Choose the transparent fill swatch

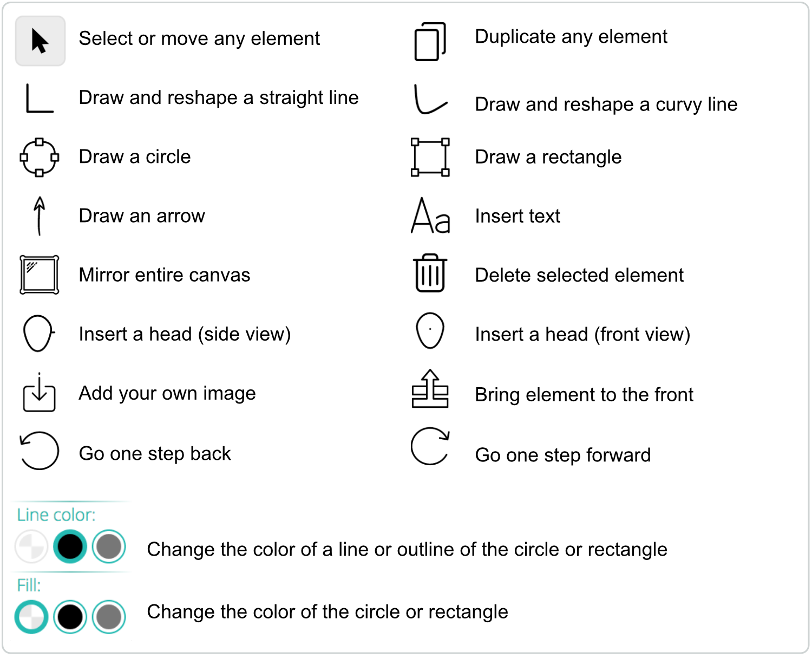31,617
